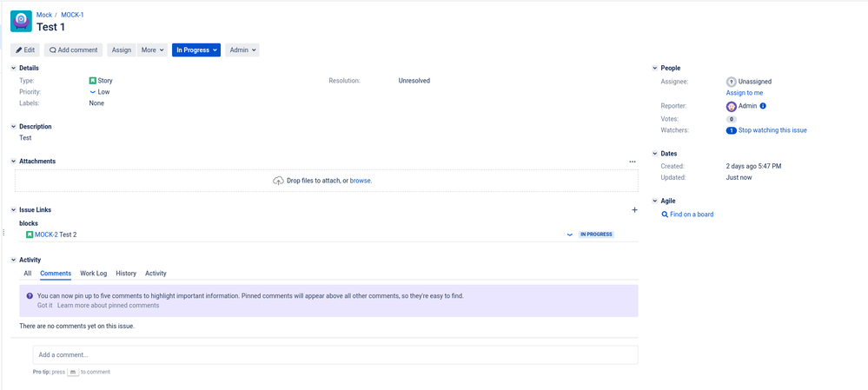The image size is (868, 390).
Task: Click the help icon in pinned comments banner
Action: click(x=30, y=296)
